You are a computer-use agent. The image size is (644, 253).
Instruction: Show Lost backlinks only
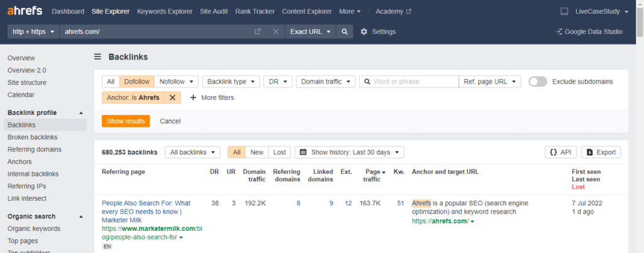(280, 152)
